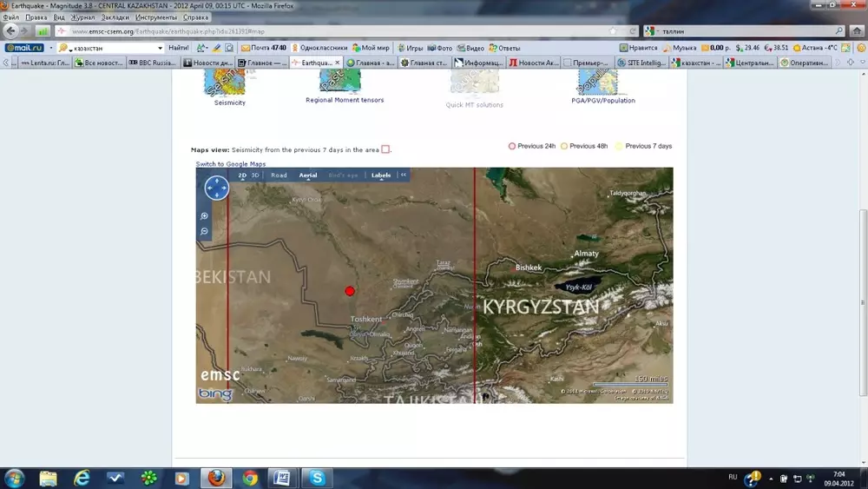Toggle map Labels on or off
This screenshot has width=868, height=489.
381,175
